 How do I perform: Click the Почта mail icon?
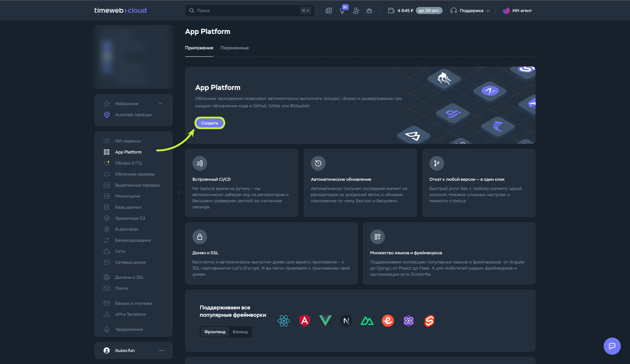tap(107, 288)
